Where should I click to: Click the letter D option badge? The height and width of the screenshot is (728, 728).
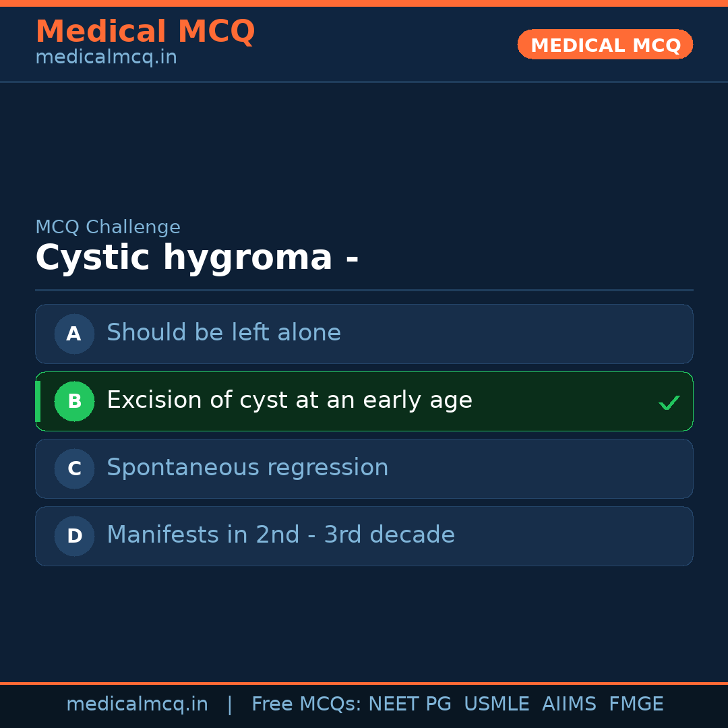pyautogui.click(x=74, y=536)
